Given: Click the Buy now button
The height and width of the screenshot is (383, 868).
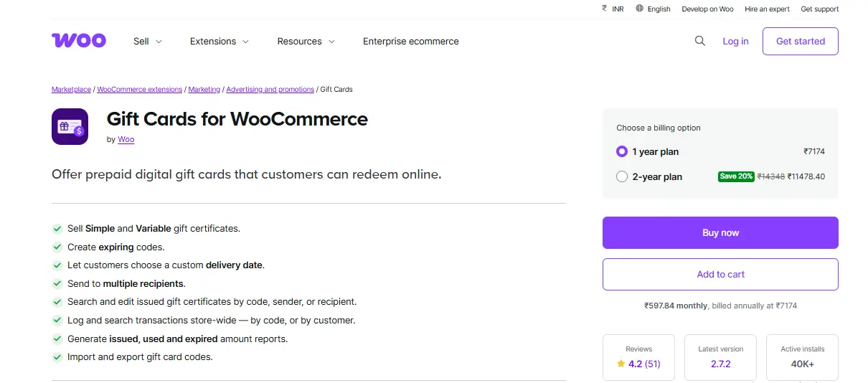Looking at the screenshot, I should (x=720, y=232).
